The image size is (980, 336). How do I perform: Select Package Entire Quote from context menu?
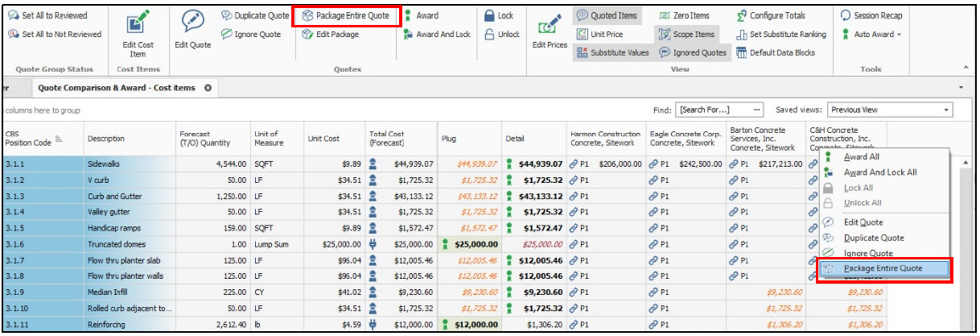(x=883, y=268)
